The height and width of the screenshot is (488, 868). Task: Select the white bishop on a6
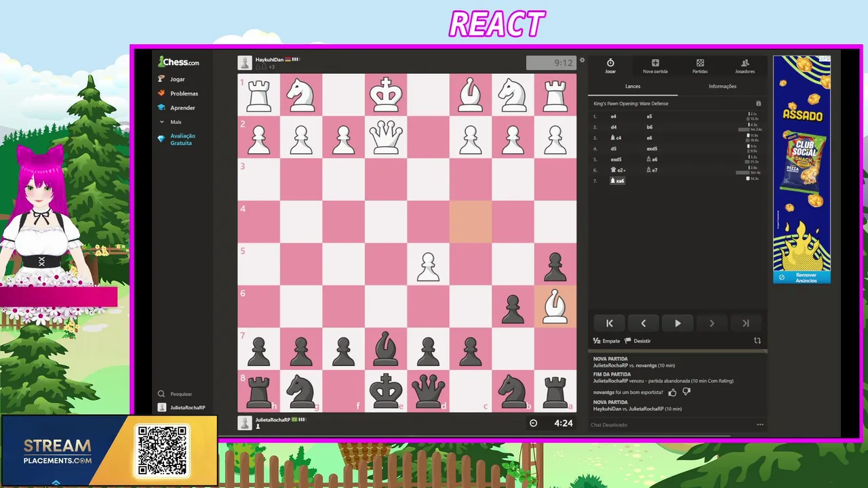555,306
